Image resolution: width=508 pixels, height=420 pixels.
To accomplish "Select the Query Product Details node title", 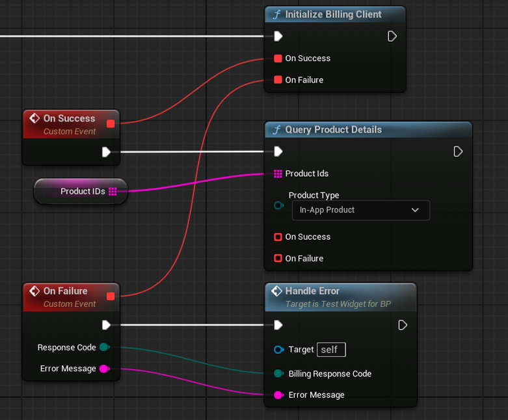I will click(333, 130).
